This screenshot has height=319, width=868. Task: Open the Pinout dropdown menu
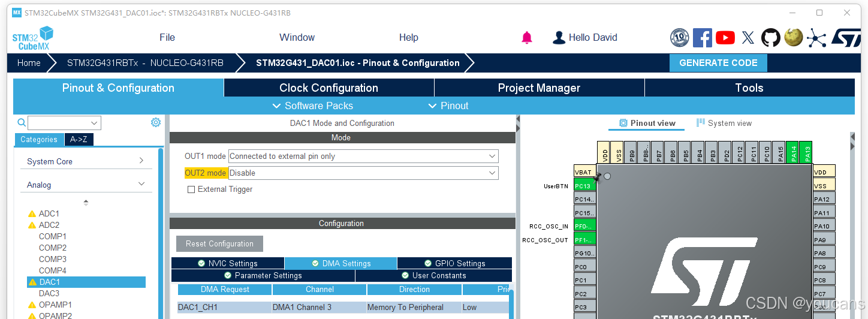pos(448,106)
